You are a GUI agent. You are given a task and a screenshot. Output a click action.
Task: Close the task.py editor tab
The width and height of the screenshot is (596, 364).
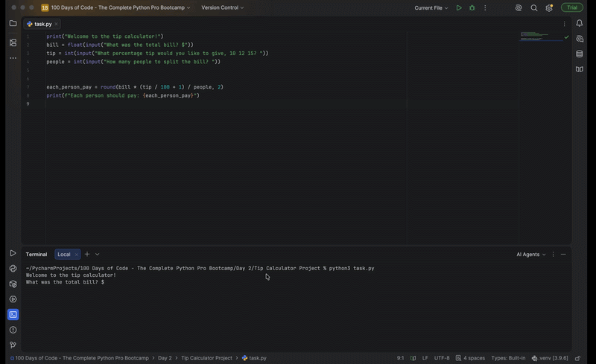coord(57,24)
